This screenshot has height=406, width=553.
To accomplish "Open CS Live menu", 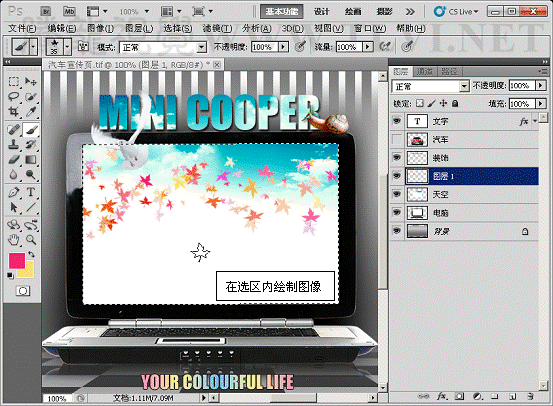I will click(456, 12).
